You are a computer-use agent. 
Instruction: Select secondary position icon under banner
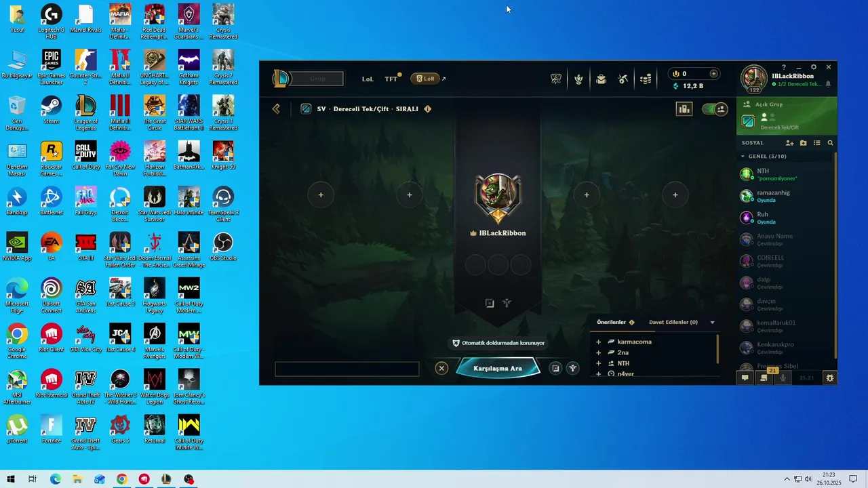point(507,303)
